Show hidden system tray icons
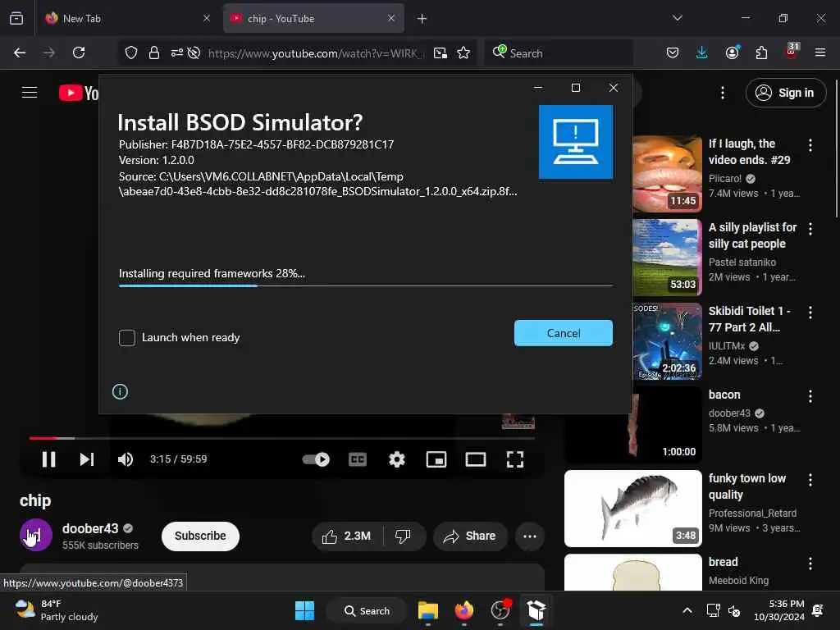This screenshot has width=840, height=630. coord(687,610)
